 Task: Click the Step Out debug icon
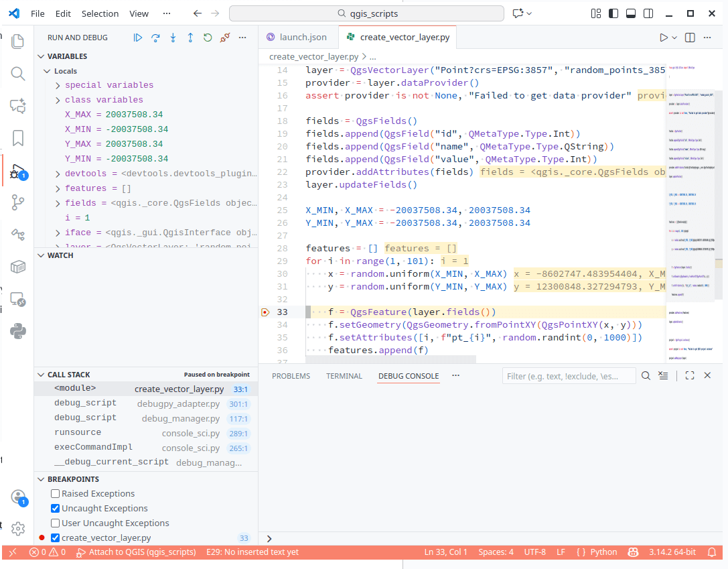pos(190,38)
